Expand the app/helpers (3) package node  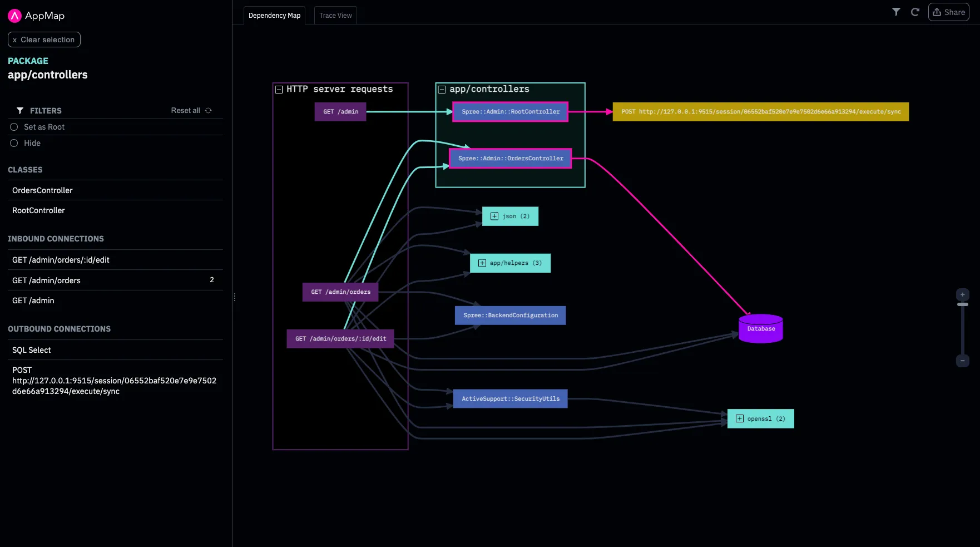click(482, 263)
